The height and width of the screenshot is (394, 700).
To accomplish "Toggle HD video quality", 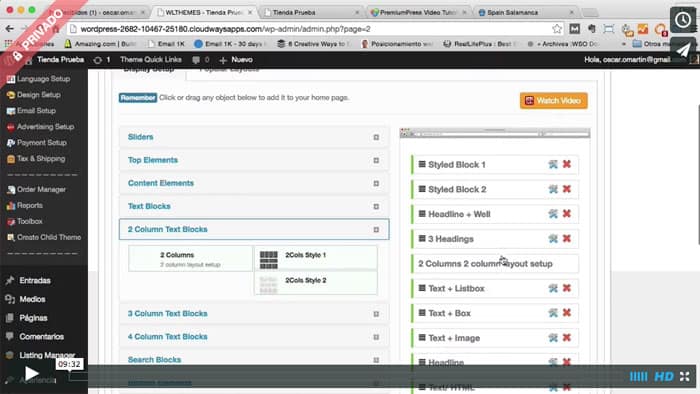I will point(664,377).
